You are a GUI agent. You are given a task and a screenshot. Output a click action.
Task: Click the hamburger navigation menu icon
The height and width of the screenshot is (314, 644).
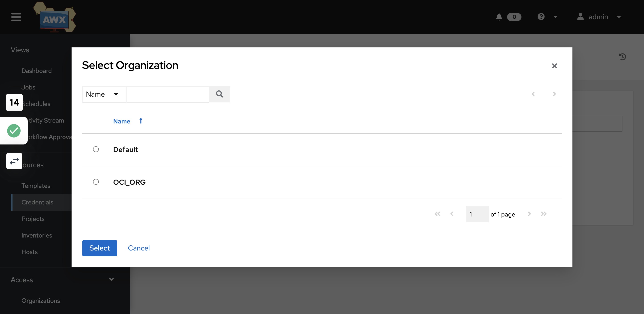point(16,17)
